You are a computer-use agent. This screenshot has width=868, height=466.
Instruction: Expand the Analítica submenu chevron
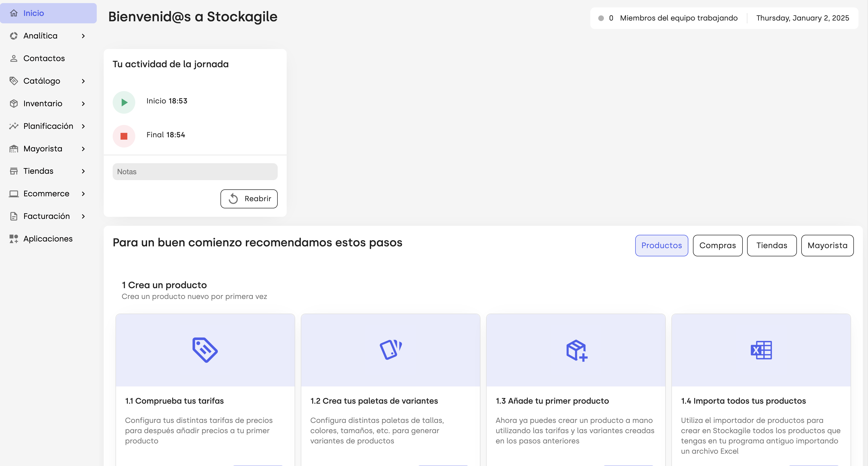coord(83,36)
